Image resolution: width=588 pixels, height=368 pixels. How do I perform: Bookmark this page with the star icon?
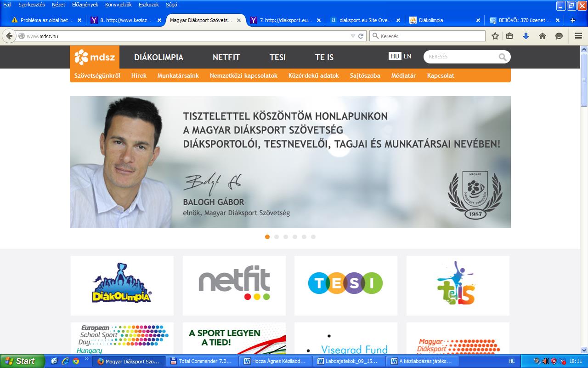(x=495, y=36)
